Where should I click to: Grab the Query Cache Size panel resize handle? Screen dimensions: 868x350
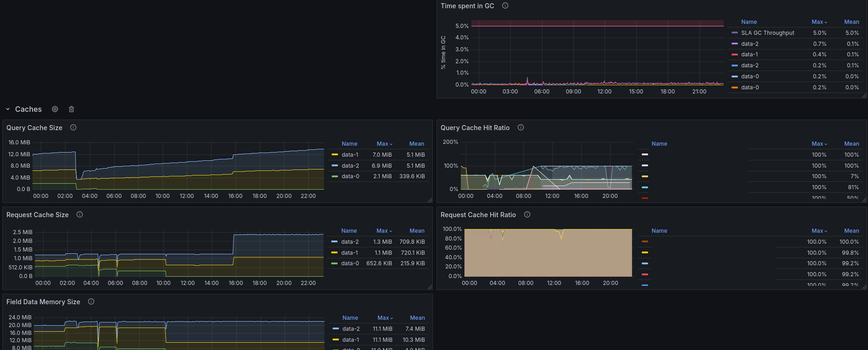coord(430,200)
